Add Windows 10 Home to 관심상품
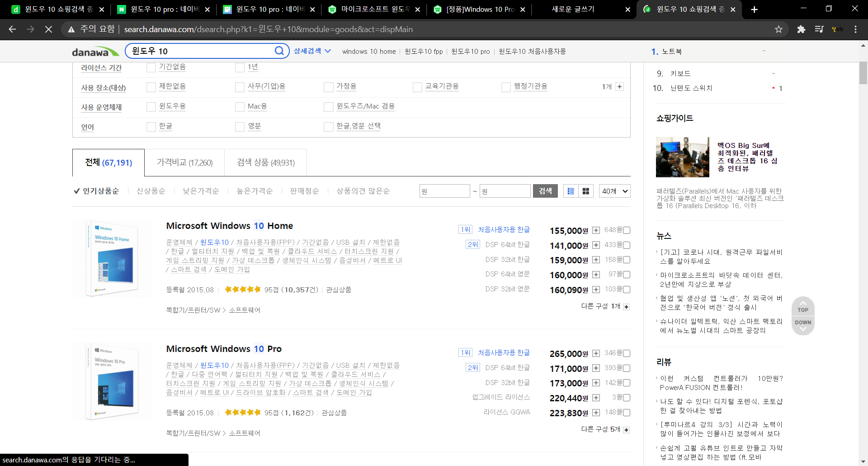Viewport: 868px width, 466px height. coord(339,290)
